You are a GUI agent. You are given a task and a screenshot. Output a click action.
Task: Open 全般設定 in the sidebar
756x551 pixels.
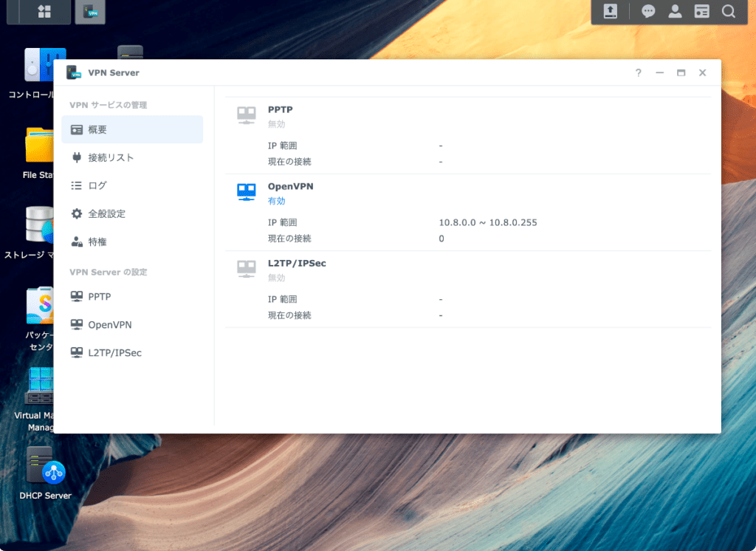(x=132, y=213)
